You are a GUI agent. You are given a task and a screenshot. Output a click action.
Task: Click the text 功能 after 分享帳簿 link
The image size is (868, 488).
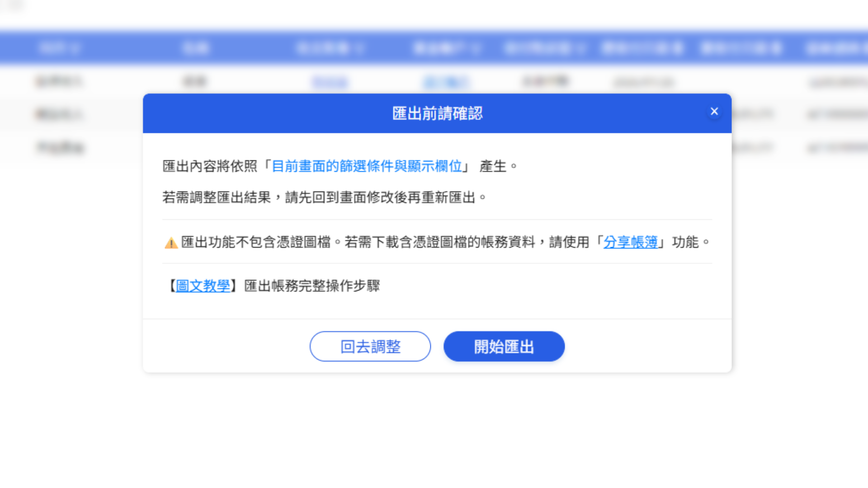point(685,242)
